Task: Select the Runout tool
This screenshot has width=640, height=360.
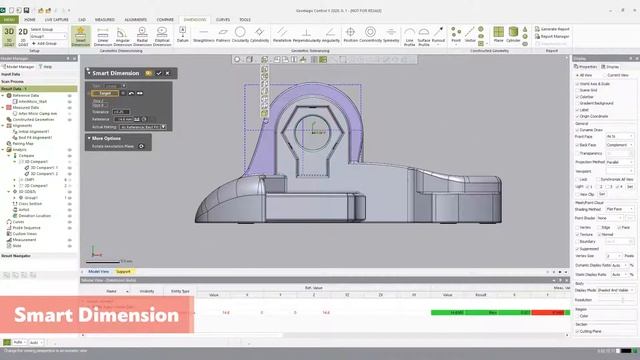Action: click(x=438, y=35)
